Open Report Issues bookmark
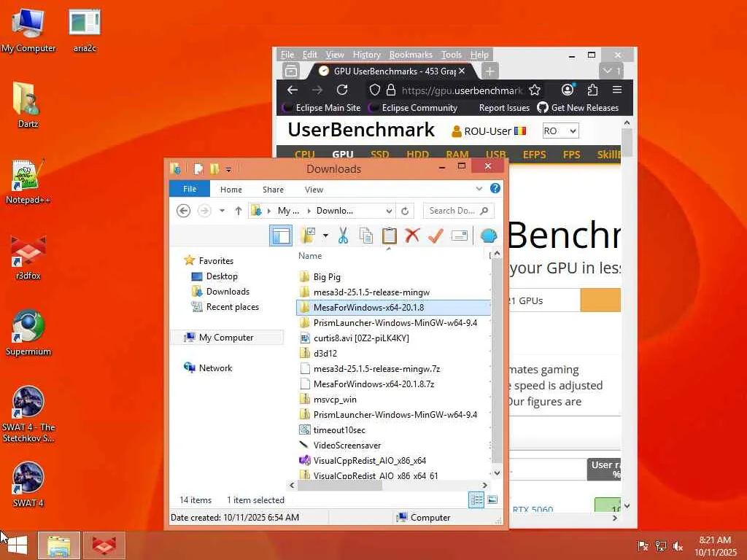This screenshot has width=747, height=560. 504,108
